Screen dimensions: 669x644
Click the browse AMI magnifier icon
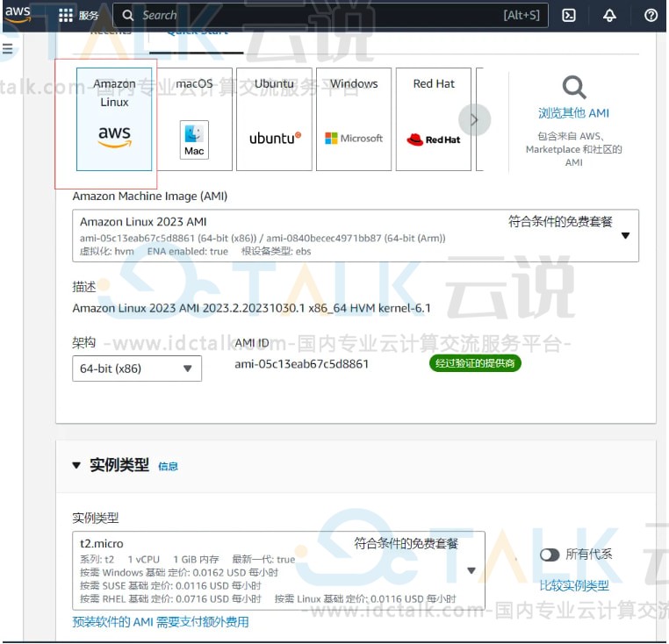[574, 88]
